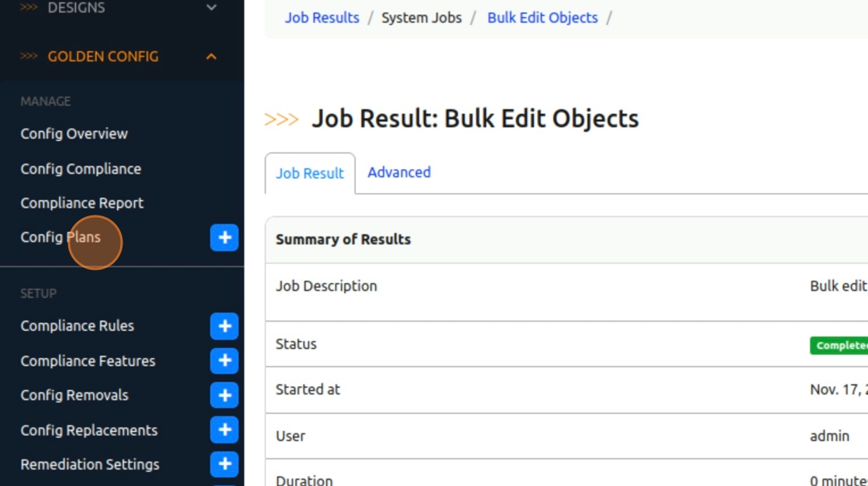868x486 pixels.
Task: Open Compliance Rules in Setup section
Action: pyautogui.click(x=77, y=326)
